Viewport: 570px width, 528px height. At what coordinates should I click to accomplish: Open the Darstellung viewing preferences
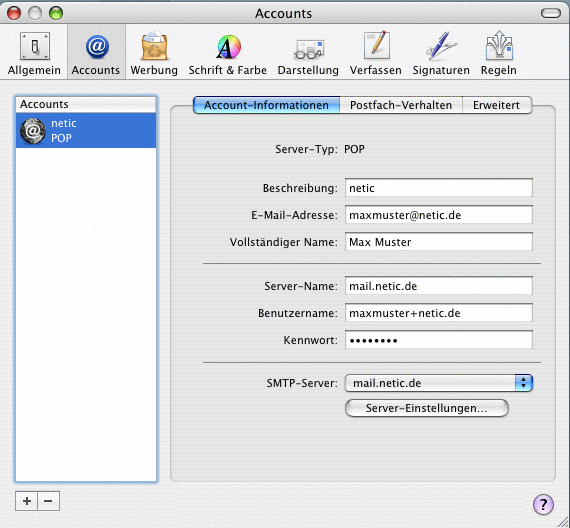308,53
